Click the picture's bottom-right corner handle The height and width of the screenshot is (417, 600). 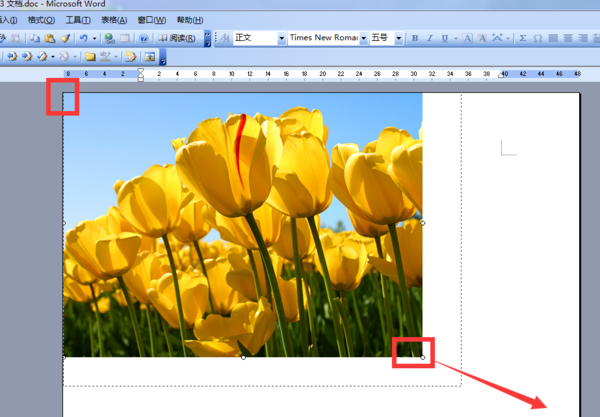[x=422, y=357]
